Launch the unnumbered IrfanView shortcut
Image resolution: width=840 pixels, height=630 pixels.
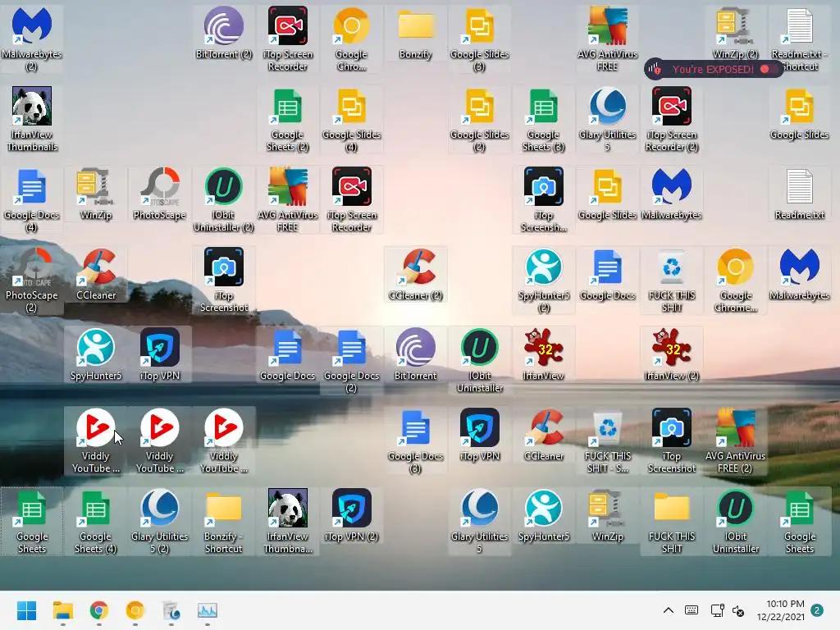543,354
